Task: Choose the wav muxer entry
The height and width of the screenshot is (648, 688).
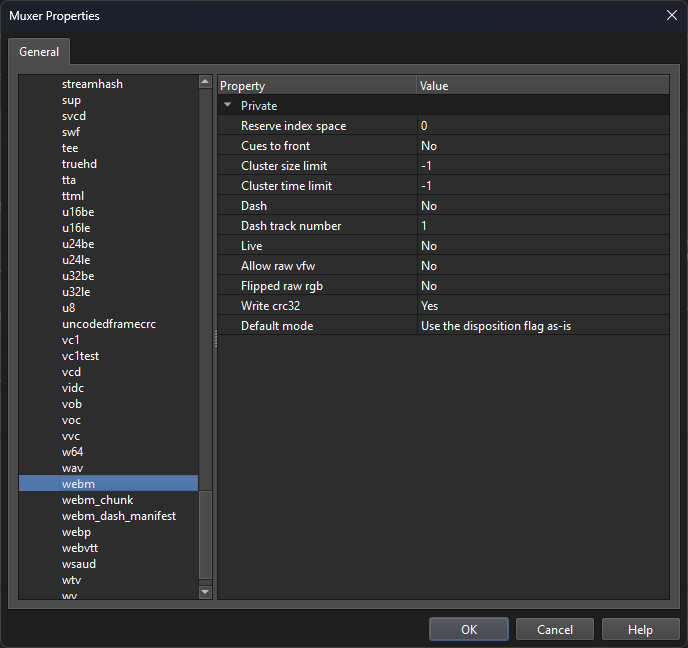Action: [x=72, y=468]
